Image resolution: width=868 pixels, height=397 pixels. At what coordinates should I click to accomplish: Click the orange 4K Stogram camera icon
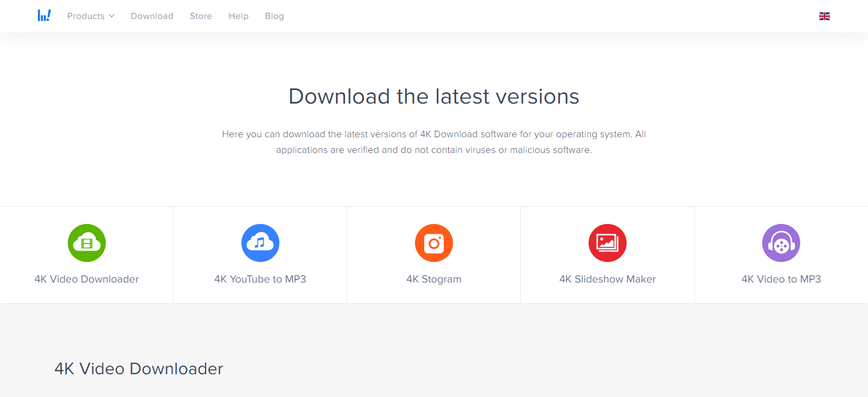[434, 243]
